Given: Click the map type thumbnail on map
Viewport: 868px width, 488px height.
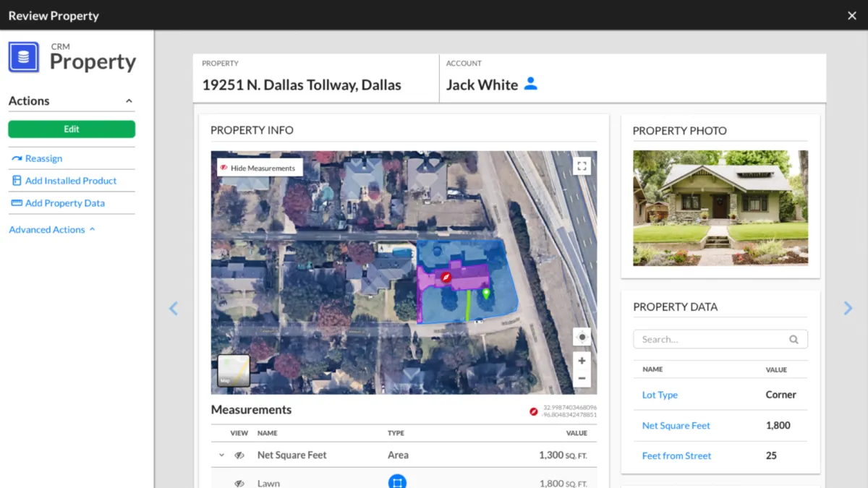Looking at the screenshot, I should point(234,370).
